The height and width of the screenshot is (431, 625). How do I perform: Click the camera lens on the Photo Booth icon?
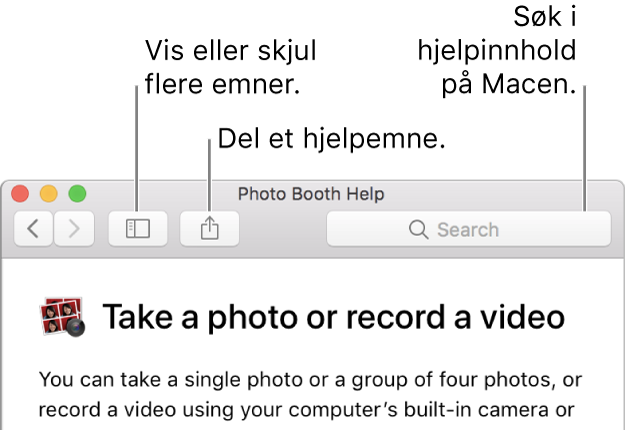75,327
